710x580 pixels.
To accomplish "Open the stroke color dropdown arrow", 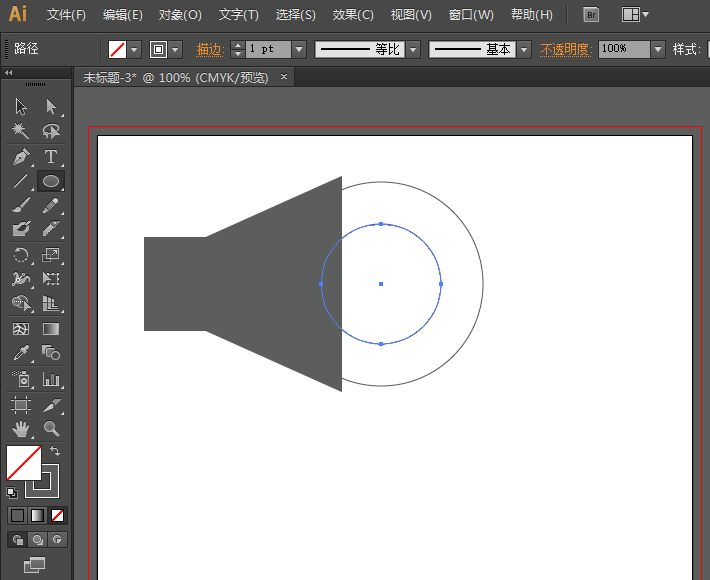I will (175, 49).
